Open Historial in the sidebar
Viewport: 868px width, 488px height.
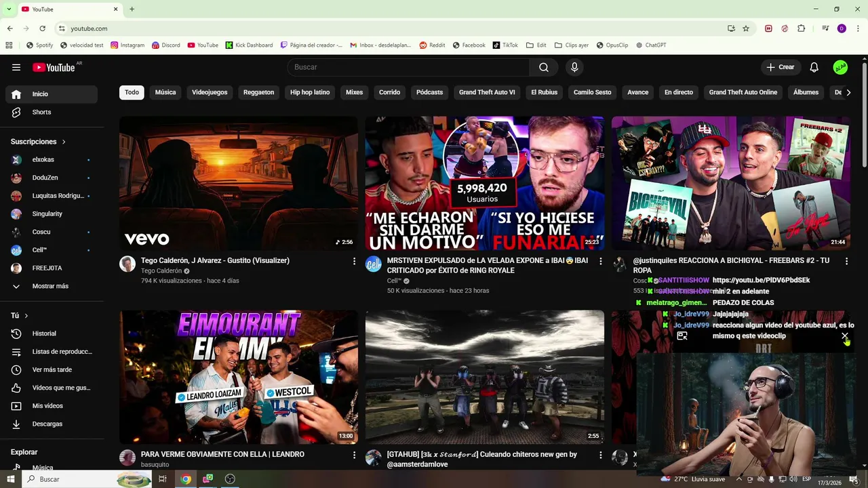point(52,333)
